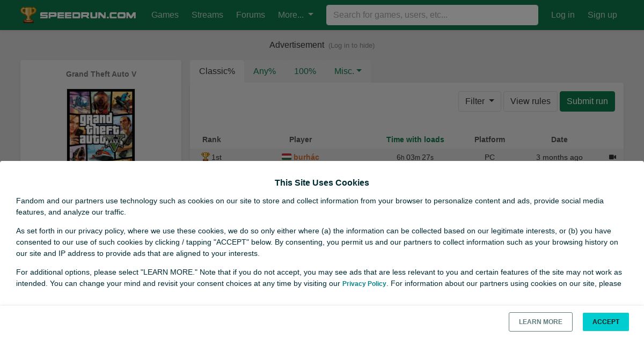Open the Games page
644x338 pixels.
point(165,15)
